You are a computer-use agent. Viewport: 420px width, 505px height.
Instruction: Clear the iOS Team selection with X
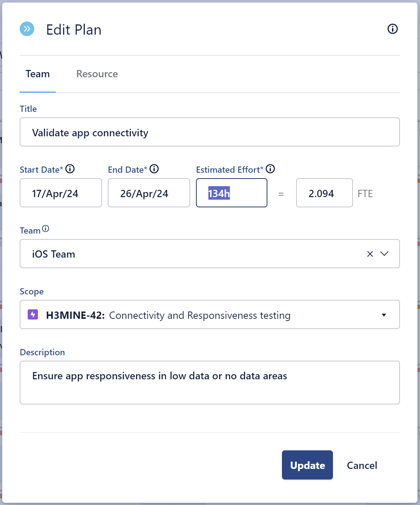370,254
